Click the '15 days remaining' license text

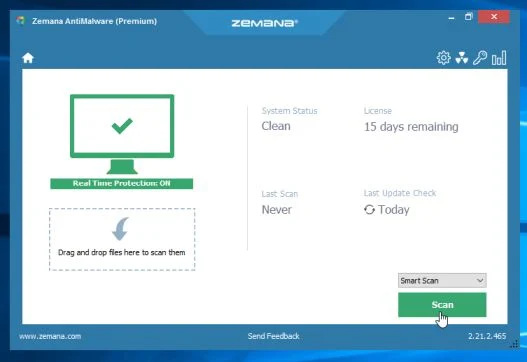tap(411, 127)
